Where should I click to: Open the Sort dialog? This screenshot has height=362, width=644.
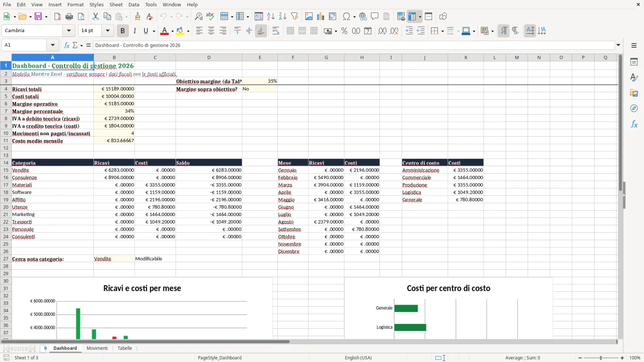[x=259, y=17]
